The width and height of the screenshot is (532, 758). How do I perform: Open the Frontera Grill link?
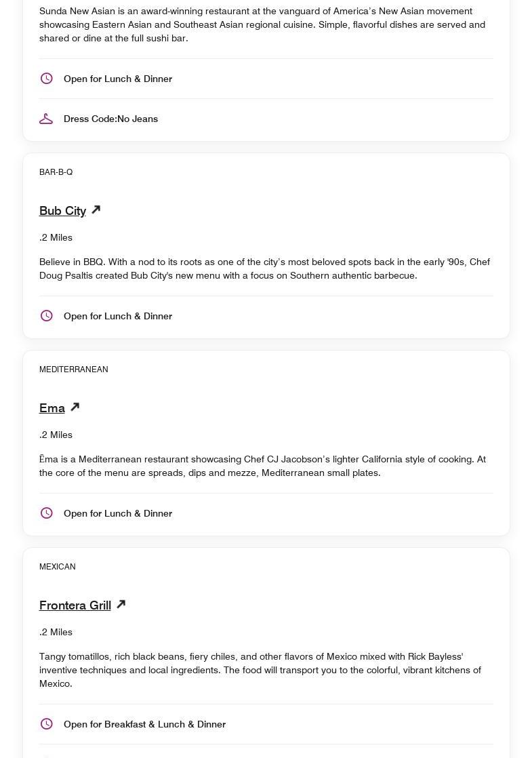(75, 605)
